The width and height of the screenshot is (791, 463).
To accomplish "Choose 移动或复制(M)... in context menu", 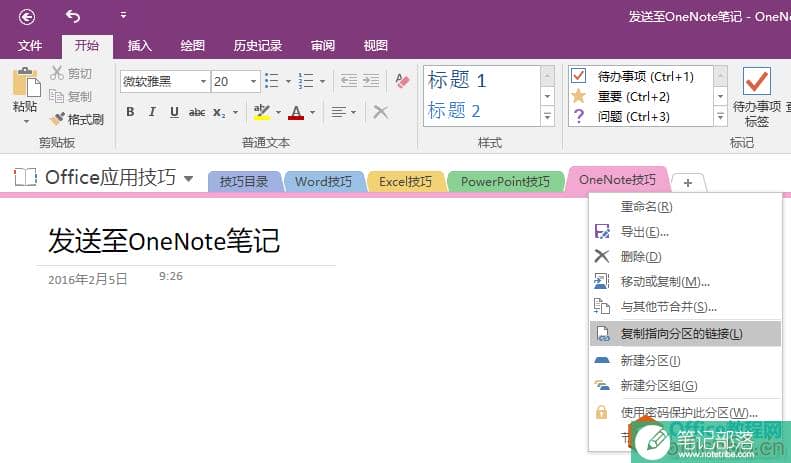I will [685, 281].
